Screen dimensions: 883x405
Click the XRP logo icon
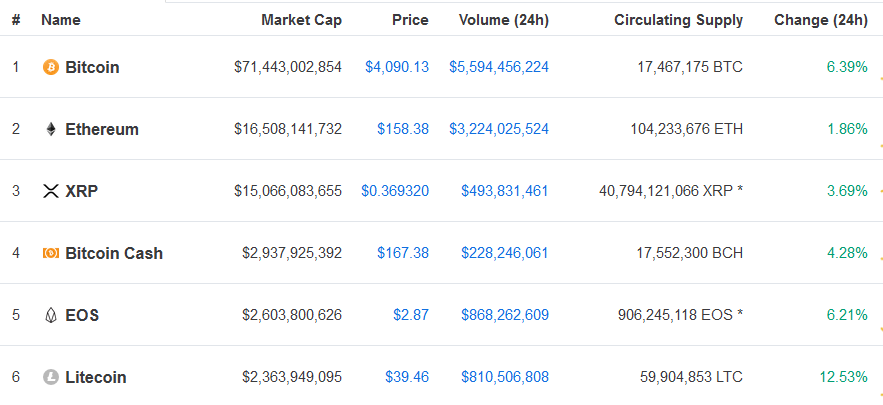click(51, 192)
